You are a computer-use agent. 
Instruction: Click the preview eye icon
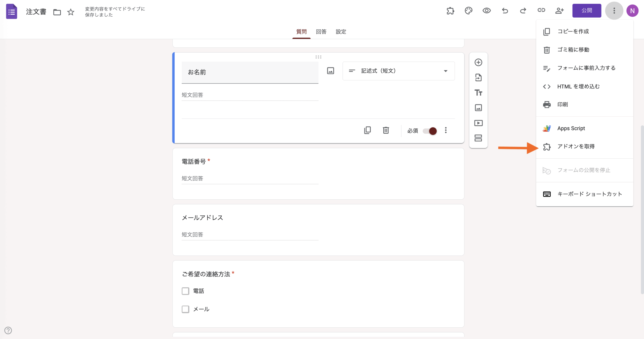(x=487, y=11)
